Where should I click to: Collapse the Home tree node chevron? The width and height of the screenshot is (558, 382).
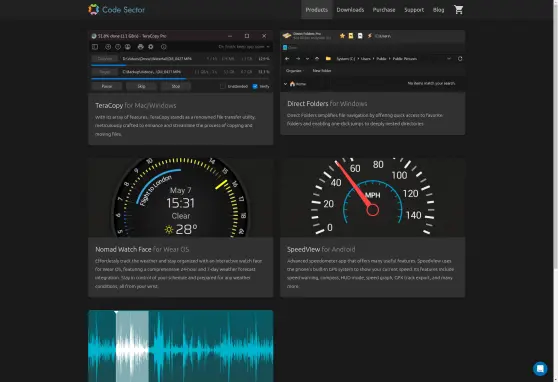[x=285, y=84]
